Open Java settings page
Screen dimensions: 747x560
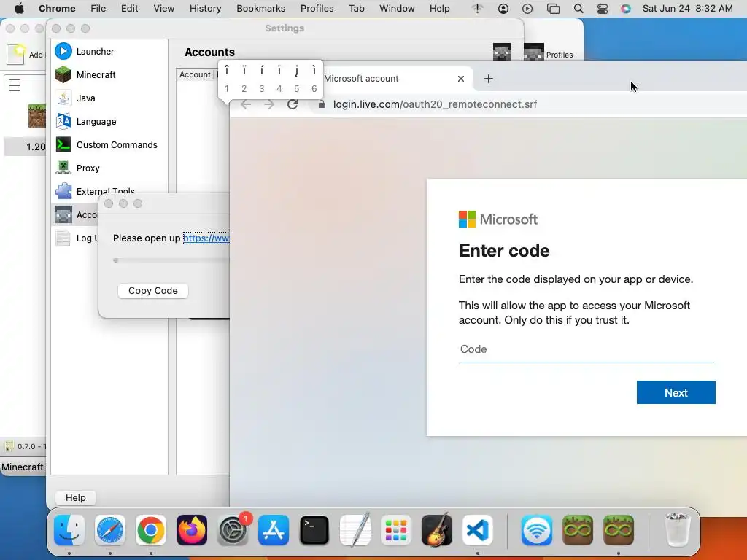point(109,98)
